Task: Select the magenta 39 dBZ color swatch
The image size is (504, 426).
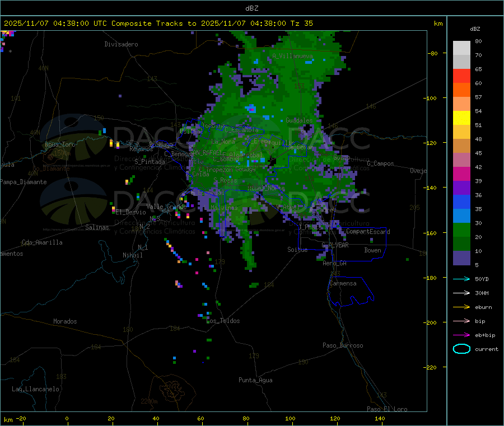Action: [461, 174]
